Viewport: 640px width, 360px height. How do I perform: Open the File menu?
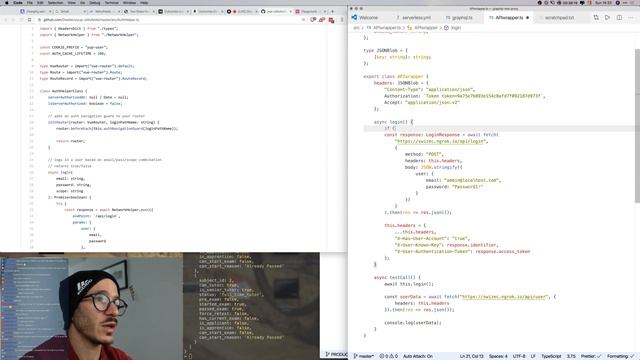click(30, 2)
